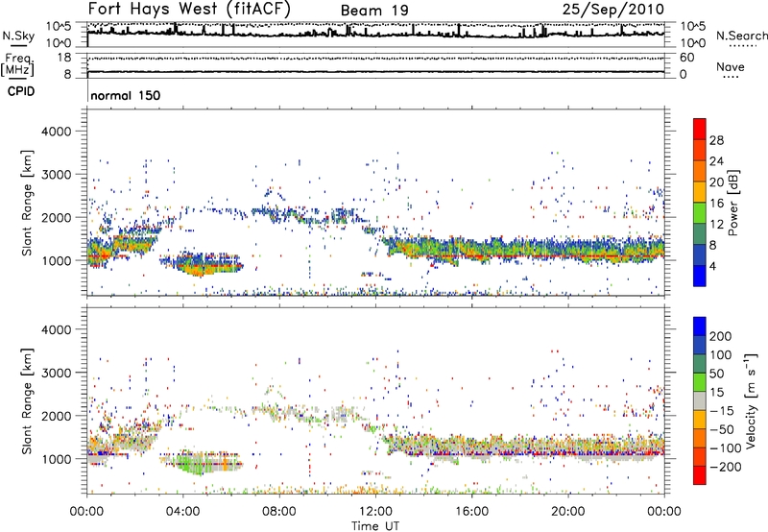Click the '50' velocity colorbar tick
This screenshot has height=532, width=768.
coord(716,374)
